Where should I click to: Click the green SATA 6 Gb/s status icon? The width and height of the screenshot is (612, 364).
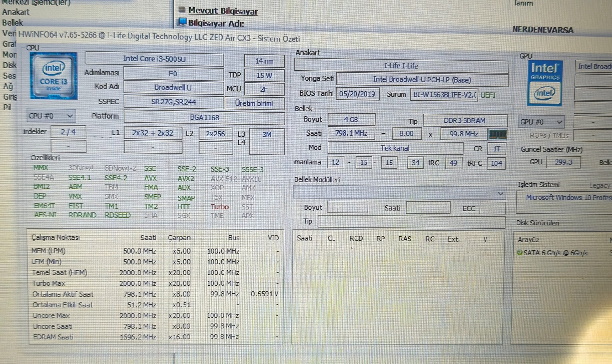(x=519, y=252)
